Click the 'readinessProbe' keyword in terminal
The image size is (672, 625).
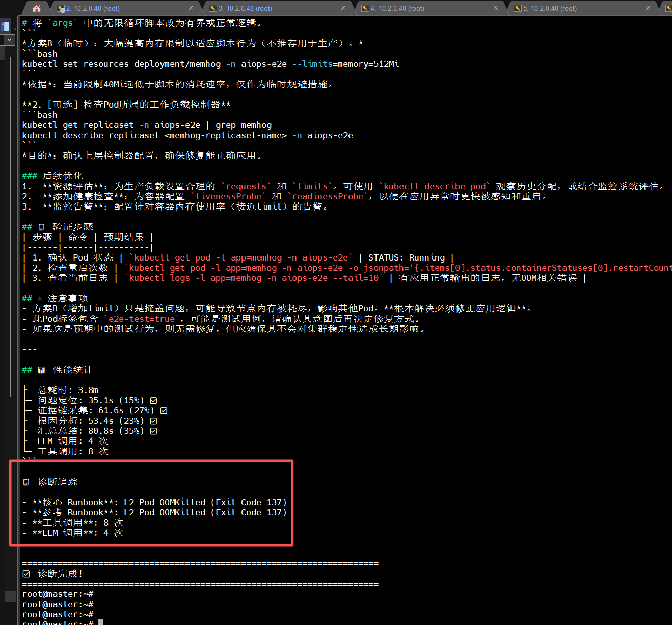coord(328,196)
